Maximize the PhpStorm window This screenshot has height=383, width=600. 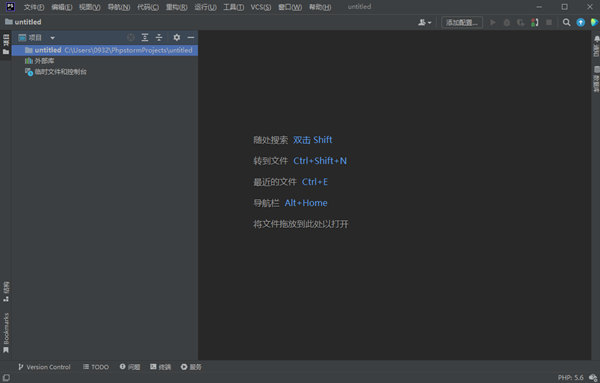[x=564, y=7]
